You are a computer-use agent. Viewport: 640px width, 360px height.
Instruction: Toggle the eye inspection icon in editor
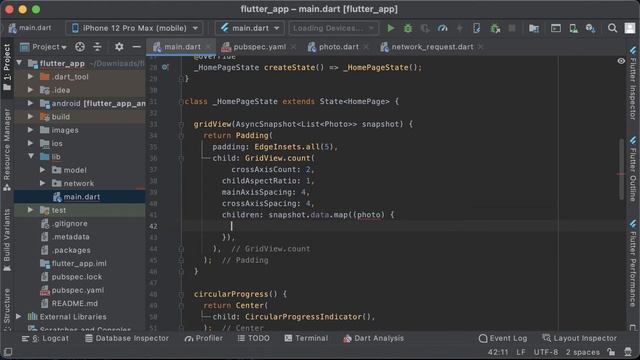[621, 61]
